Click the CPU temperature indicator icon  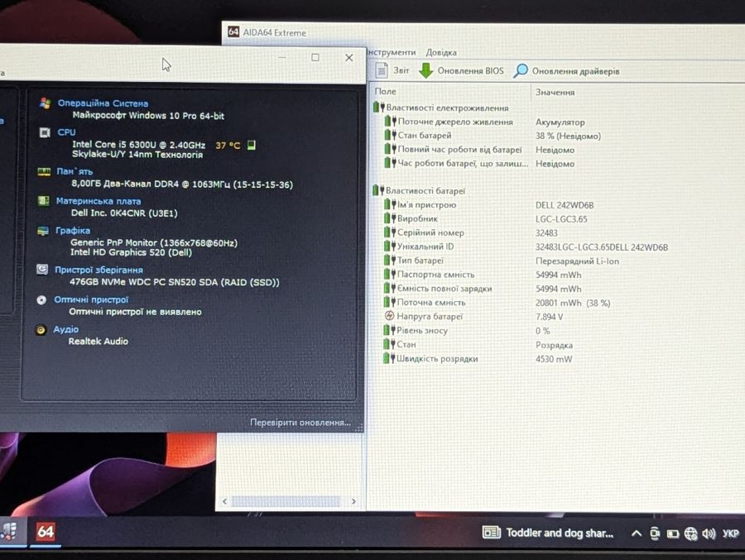click(x=252, y=145)
